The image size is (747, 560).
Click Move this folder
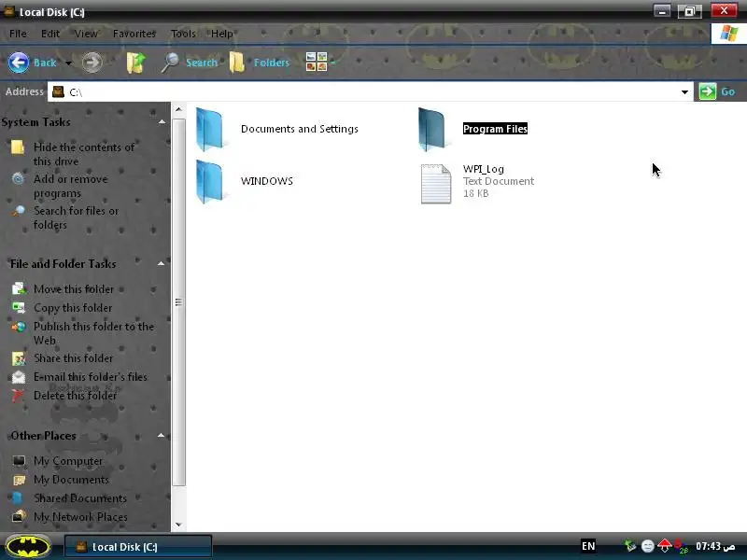click(x=74, y=289)
